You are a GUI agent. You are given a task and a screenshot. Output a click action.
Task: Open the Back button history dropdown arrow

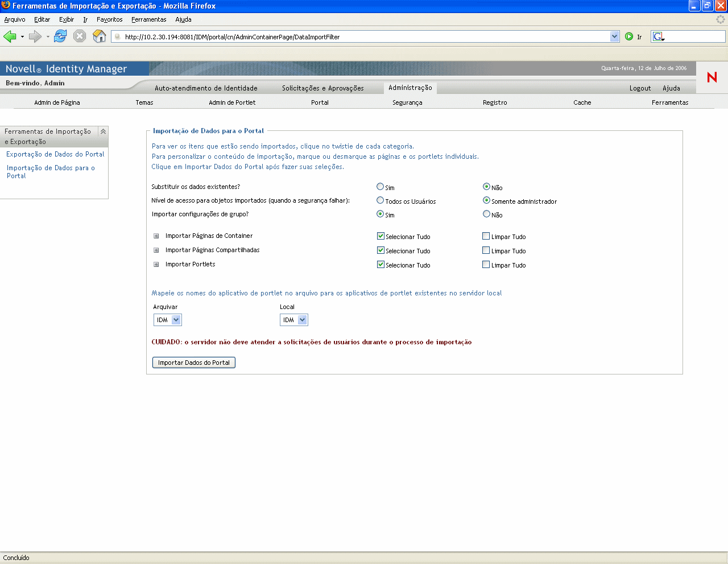point(22,36)
